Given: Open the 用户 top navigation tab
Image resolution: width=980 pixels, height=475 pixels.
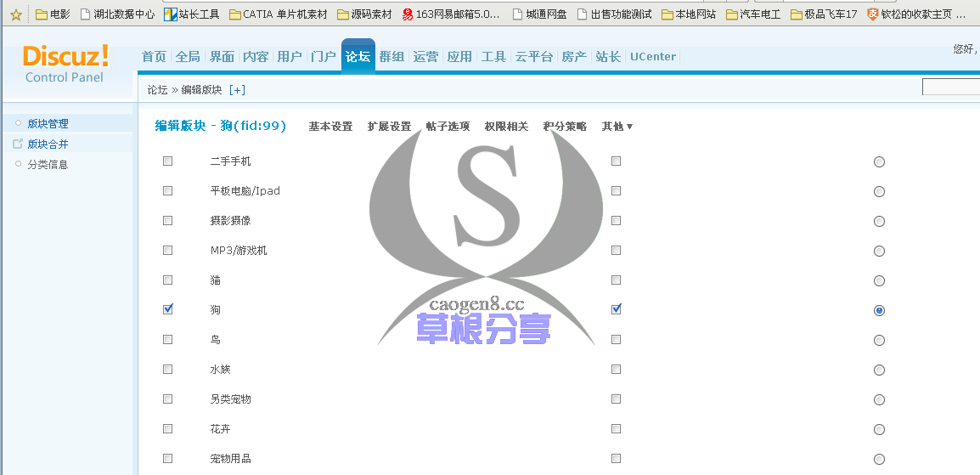Looking at the screenshot, I should point(290,57).
